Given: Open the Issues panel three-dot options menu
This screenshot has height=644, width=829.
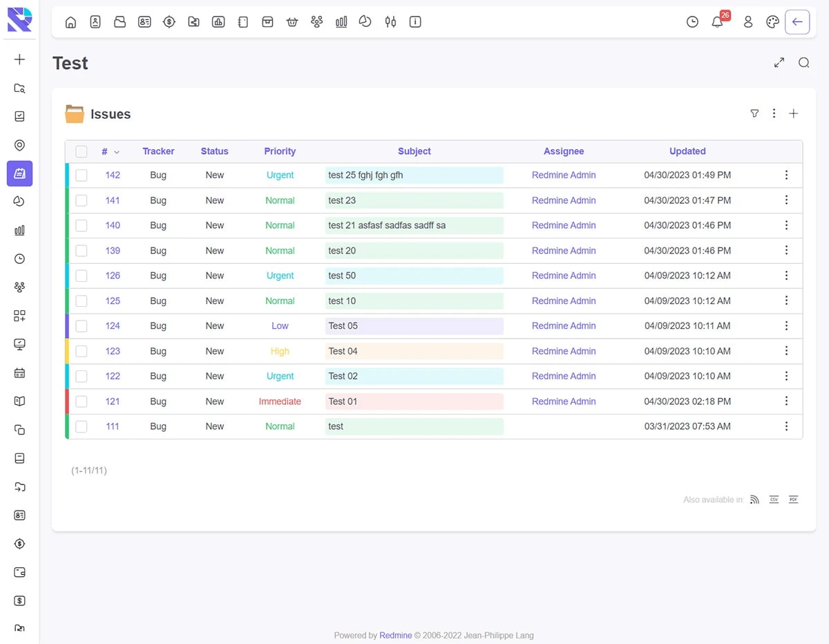Looking at the screenshot, I should 774,113.
